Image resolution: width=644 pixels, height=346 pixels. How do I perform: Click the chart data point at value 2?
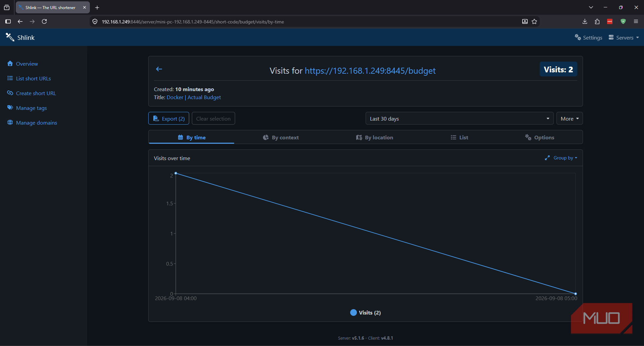176,173
